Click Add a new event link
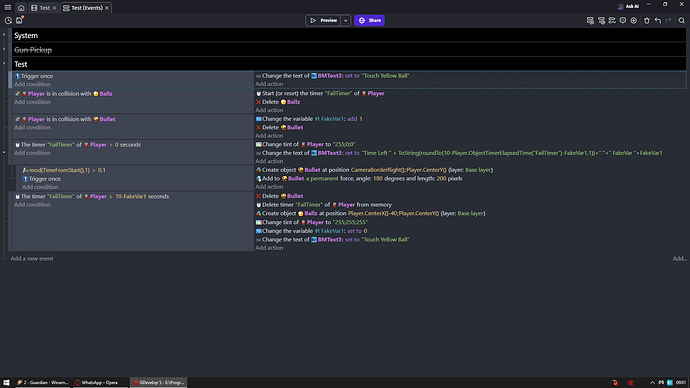Screen dimensions: 690x388 pyautogui.click(x=32, y=259)
